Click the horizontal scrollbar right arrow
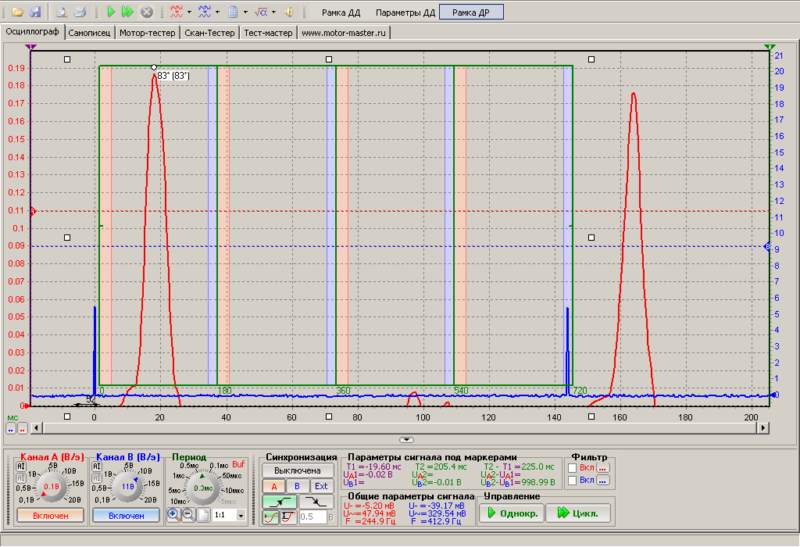 (765, 427)
